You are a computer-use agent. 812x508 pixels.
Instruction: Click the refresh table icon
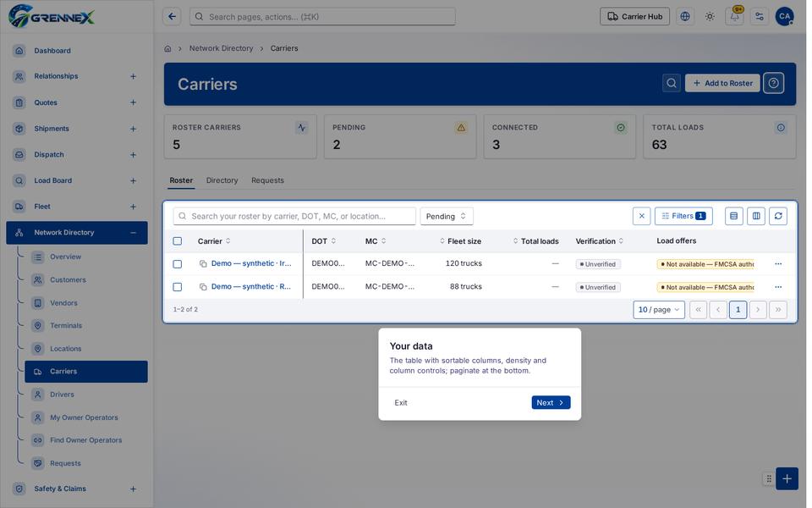coord(778,216)
